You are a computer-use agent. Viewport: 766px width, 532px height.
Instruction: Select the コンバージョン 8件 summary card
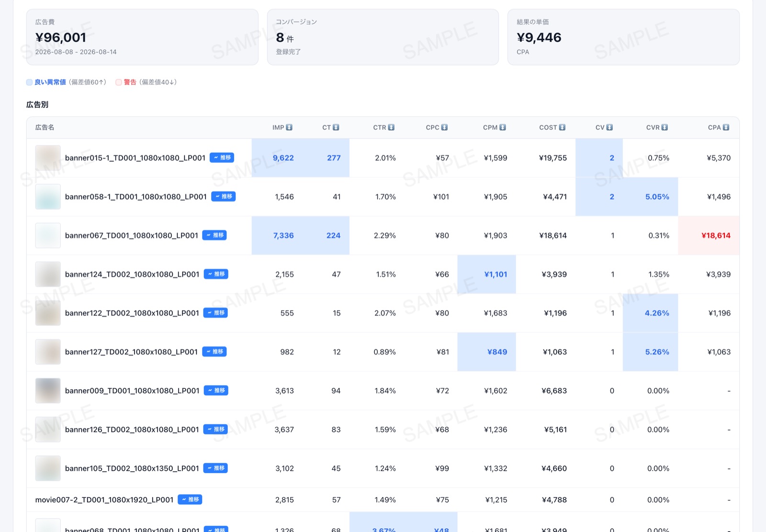point(383,37)
